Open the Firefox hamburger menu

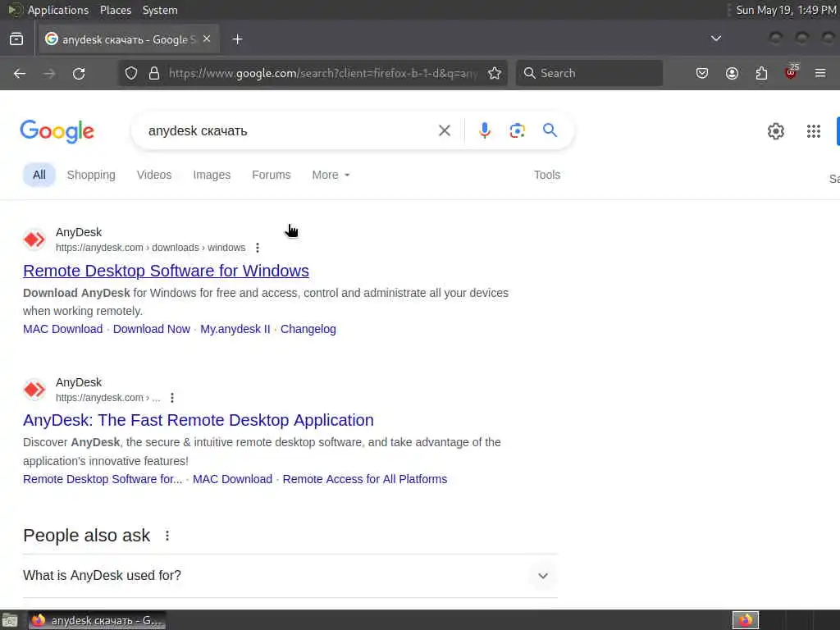[820, 73]
